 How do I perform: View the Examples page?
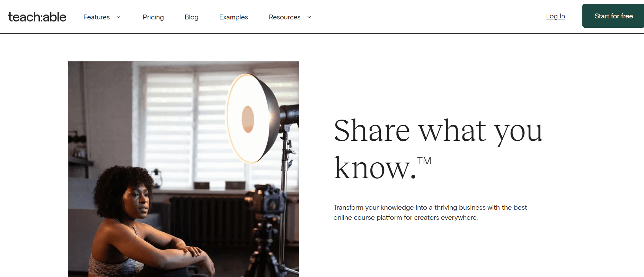click(233, 17)
